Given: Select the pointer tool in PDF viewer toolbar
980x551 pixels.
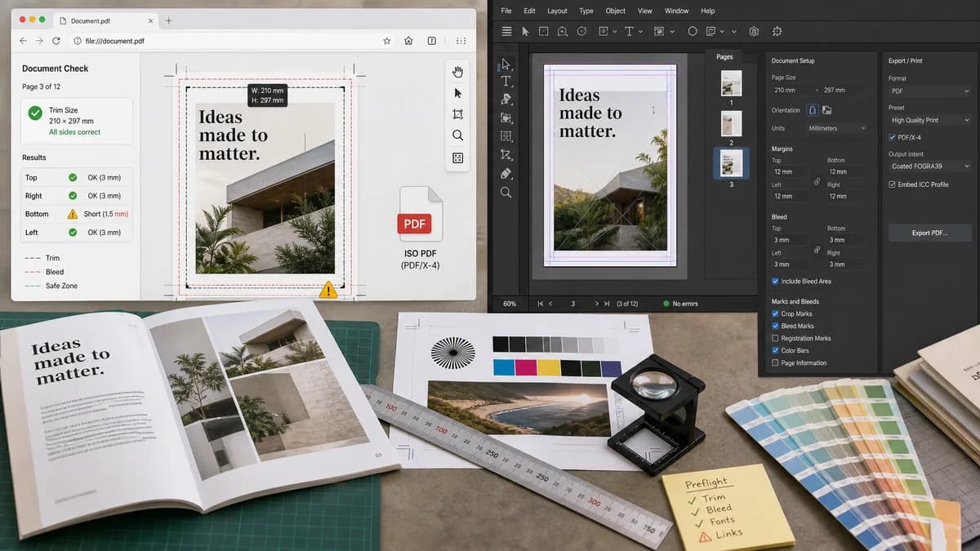Looking at the screenshot, I should pyautogui.click(x=457, y=93).
